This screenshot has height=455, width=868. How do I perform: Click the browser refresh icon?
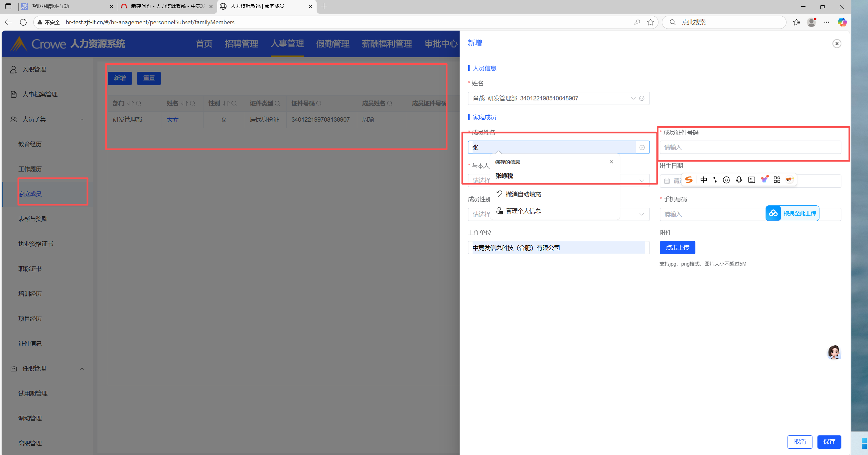[x=23, y=22]
